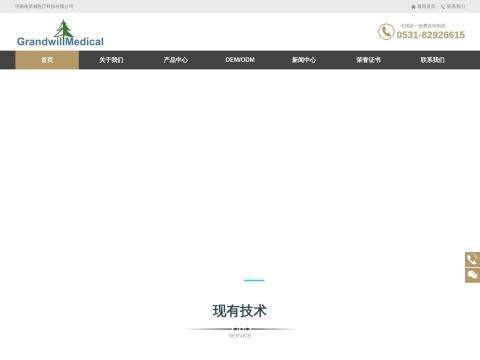The width and height of the screenshot is (480, 360).
Task: Click the 现有技术 section heading
Action: point(240,311)
